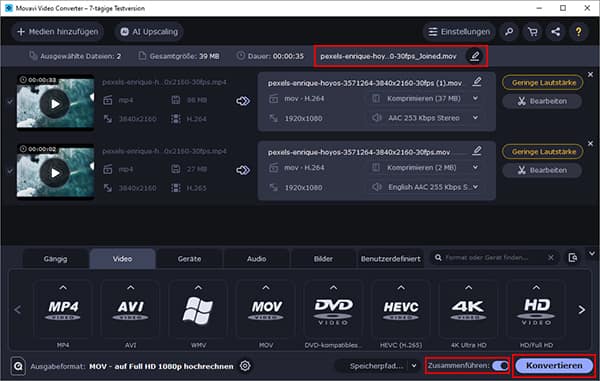Expand MOV presets via its caret
Viewport: 600px width, 381px height.
point(266,287)
